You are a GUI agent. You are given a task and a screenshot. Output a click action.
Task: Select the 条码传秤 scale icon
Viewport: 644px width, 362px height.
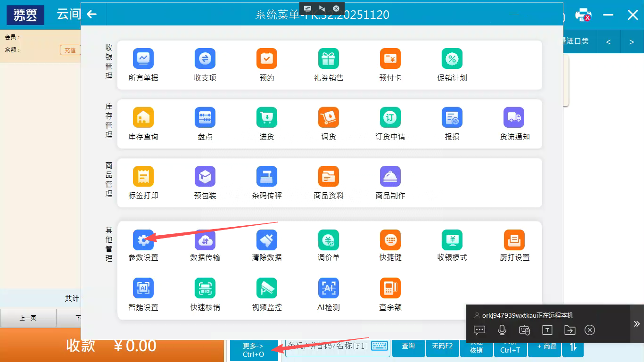(x=267, y=176)
